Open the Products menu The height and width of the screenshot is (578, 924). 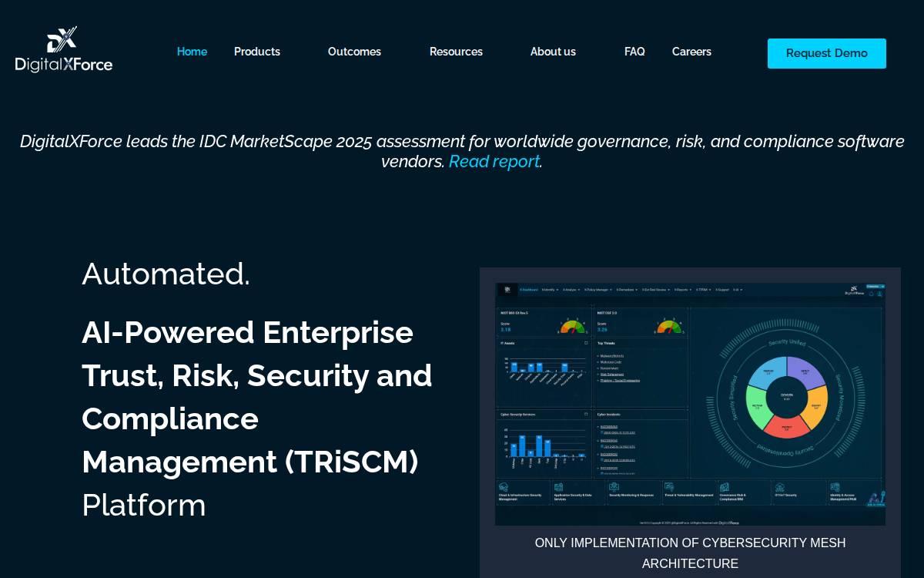click(x=257, y=52)
